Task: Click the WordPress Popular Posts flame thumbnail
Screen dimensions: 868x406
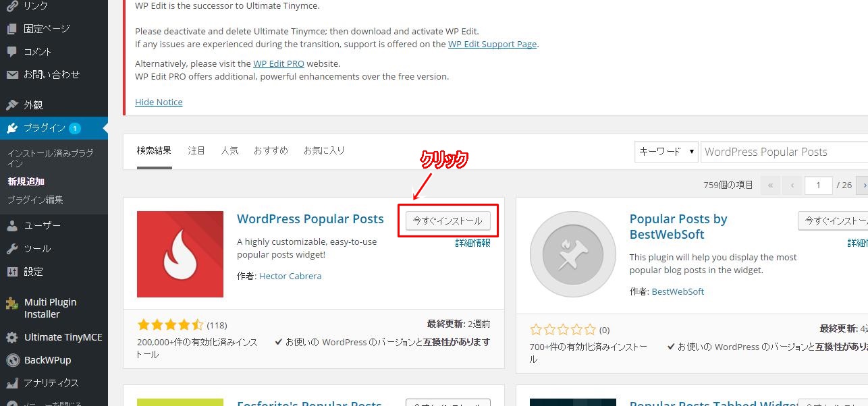Action: [x=180, y=254]
